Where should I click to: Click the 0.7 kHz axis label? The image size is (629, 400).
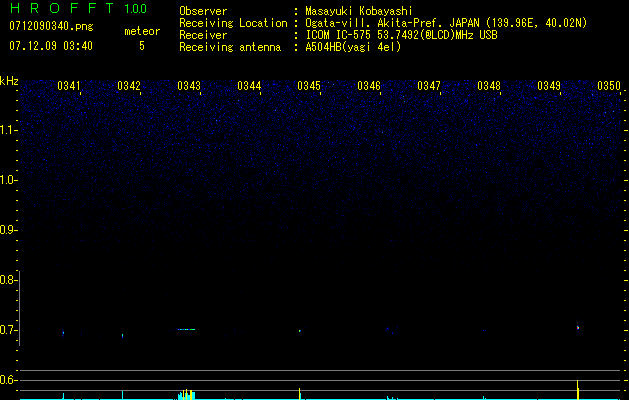pos(8,330)
